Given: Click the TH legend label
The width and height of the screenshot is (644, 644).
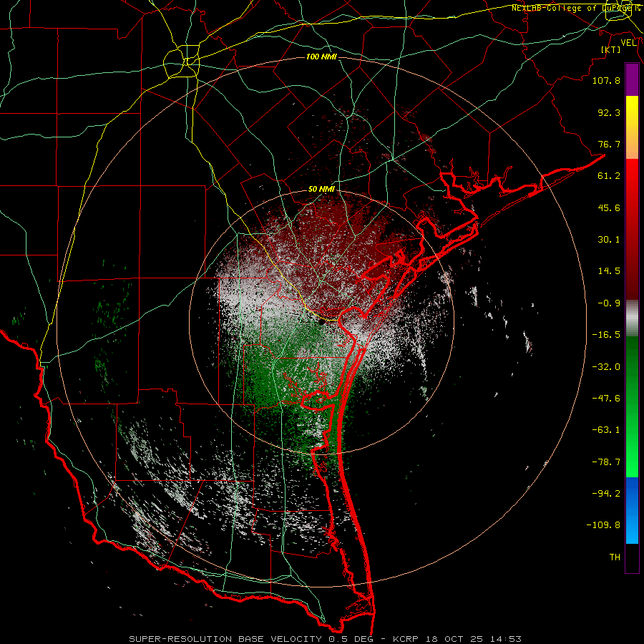Looking at the screenshot, I should click(x=615, y=557).
